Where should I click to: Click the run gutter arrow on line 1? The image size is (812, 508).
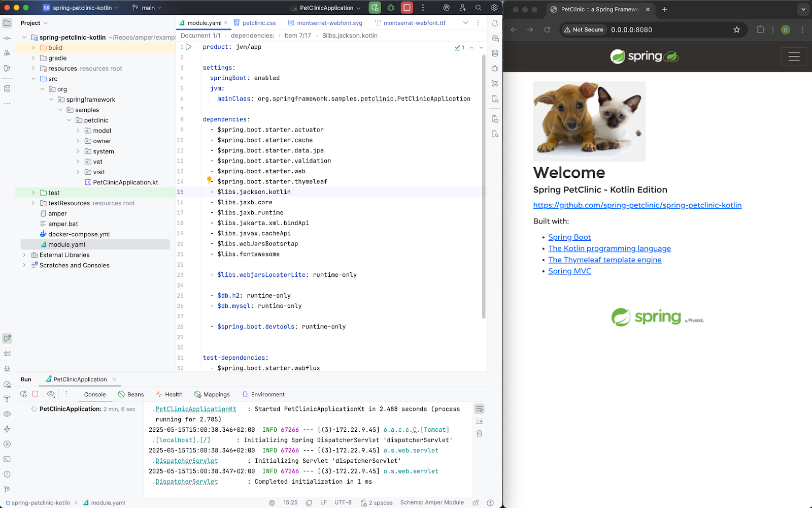(189, 47)
